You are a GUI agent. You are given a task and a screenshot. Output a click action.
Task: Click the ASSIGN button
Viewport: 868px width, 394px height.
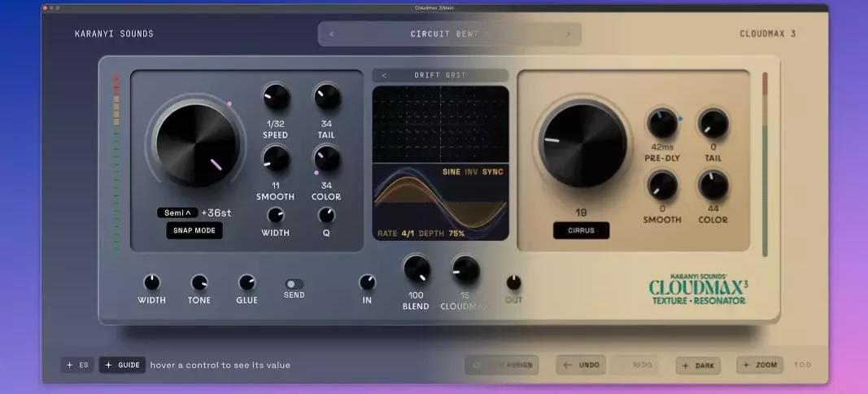[502, 366]
